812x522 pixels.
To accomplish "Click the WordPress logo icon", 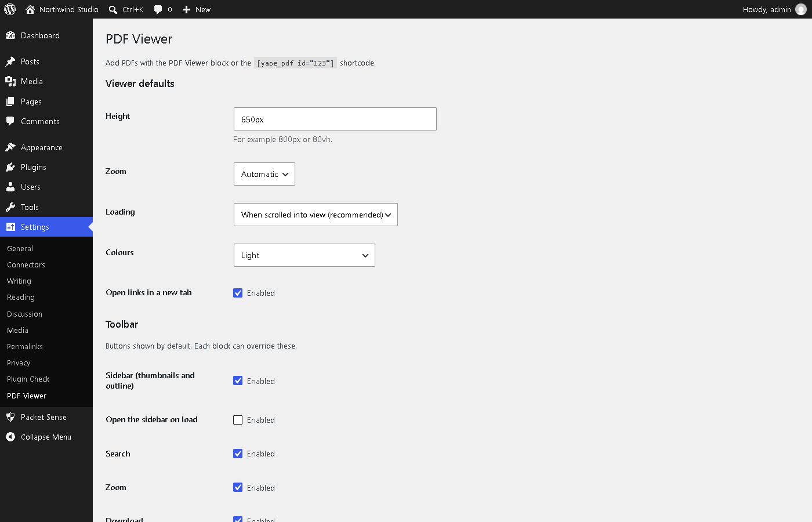I will [x=10, y=9].
